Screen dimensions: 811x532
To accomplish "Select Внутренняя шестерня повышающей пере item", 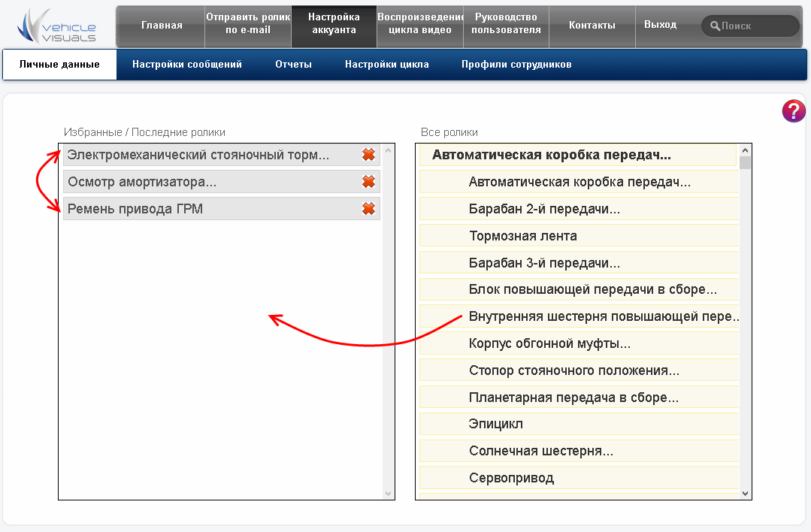I will (x=580, y=316).
